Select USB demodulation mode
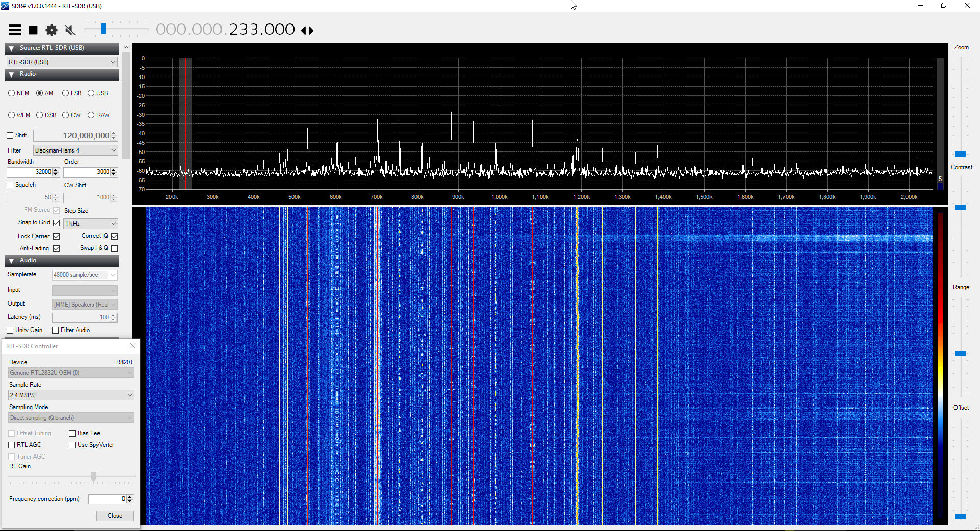Image resolution: width=980 pixels, height=531 pixels. (x=91, y=93)
